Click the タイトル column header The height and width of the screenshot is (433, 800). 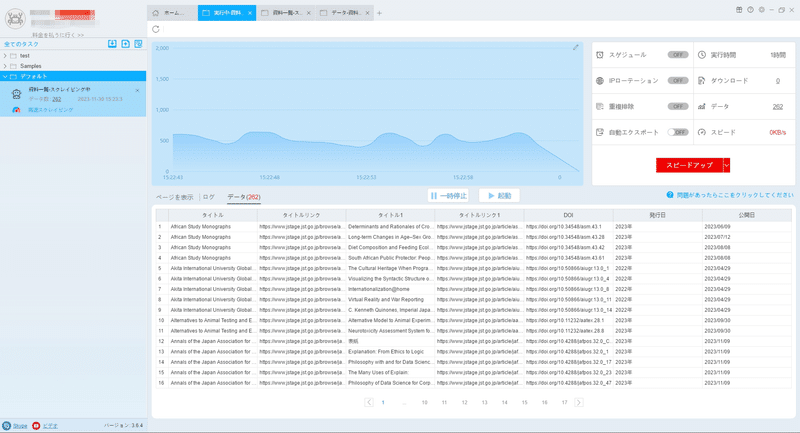(x=213, y=215)
